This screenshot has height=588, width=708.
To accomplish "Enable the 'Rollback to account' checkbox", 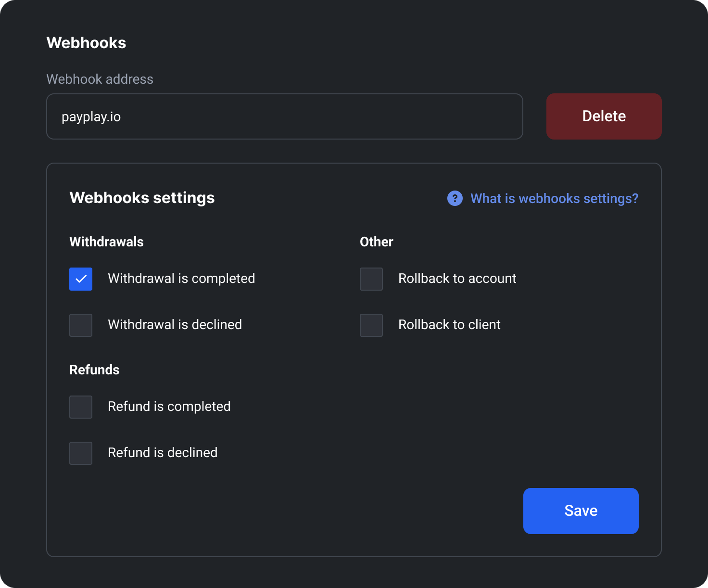I will 371,279.
